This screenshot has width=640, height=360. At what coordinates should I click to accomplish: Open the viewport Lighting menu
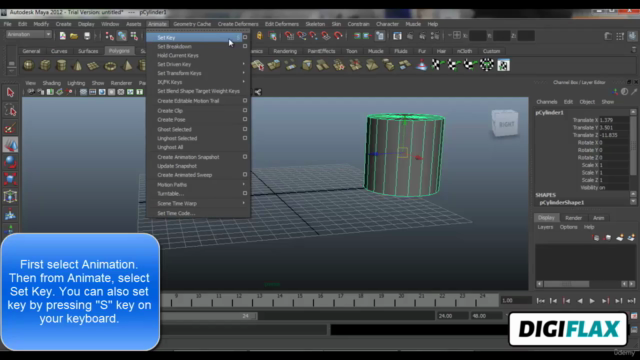76,83
